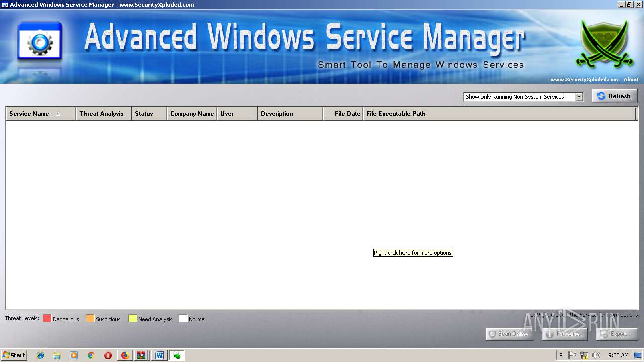
Task: Click the 9:38 AM system clock
Action: point(618,355)
